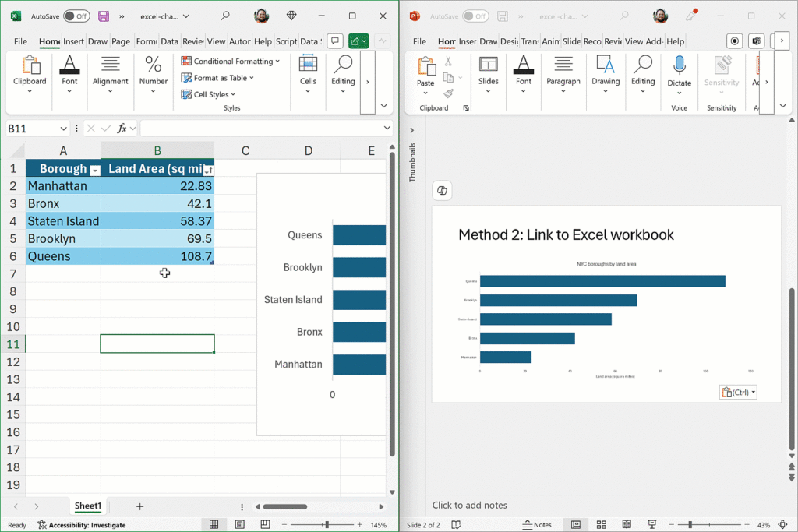This screenshot has width=798, height=532.
Task: Toggle the Notes pane in PowerPoint
Action: (537, 525)
